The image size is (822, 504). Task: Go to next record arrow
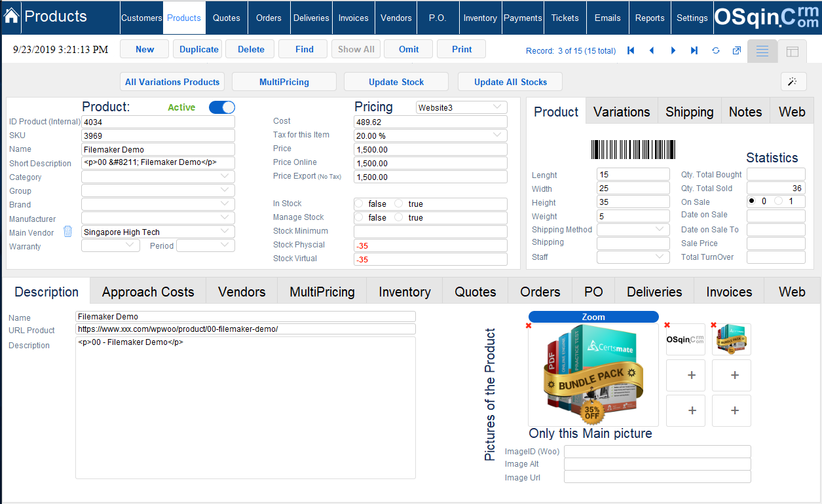[x=673, y=50]
